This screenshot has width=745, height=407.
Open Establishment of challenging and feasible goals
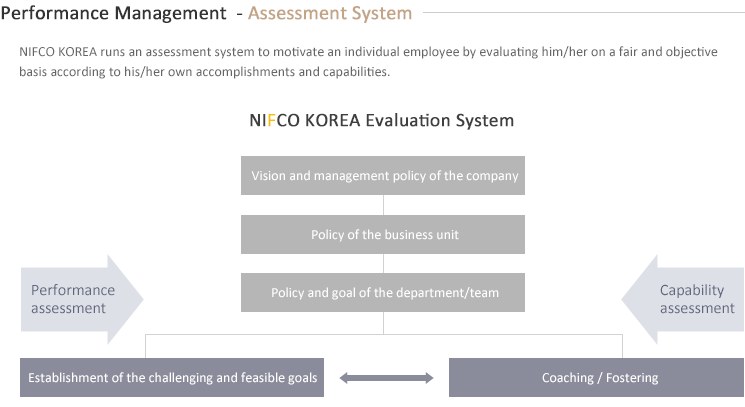click(172, 378)
